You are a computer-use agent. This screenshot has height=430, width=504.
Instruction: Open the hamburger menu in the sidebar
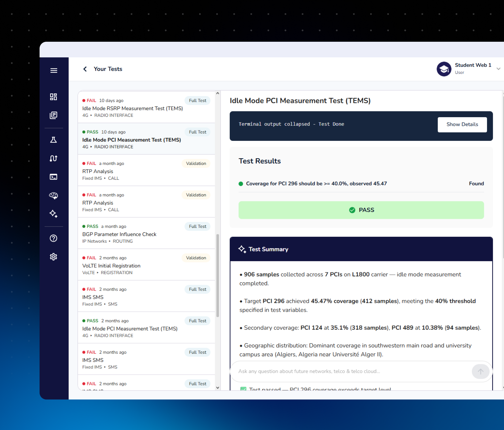(x=54, y=71)
